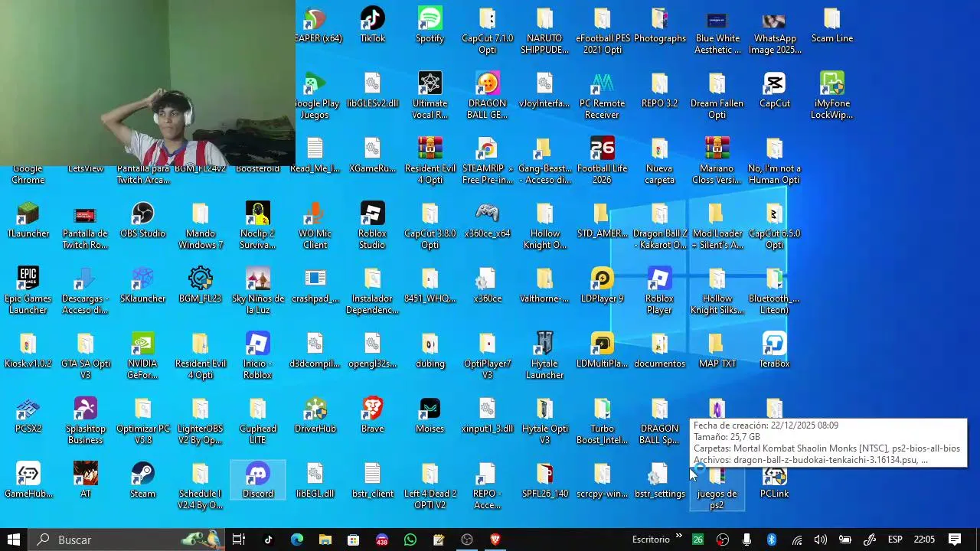Image resolution: width=980 pixels, height=551 pixels.
Task: Switch to Brave in the taskbar
Action: pyautogui.click(x=495, y=540)
